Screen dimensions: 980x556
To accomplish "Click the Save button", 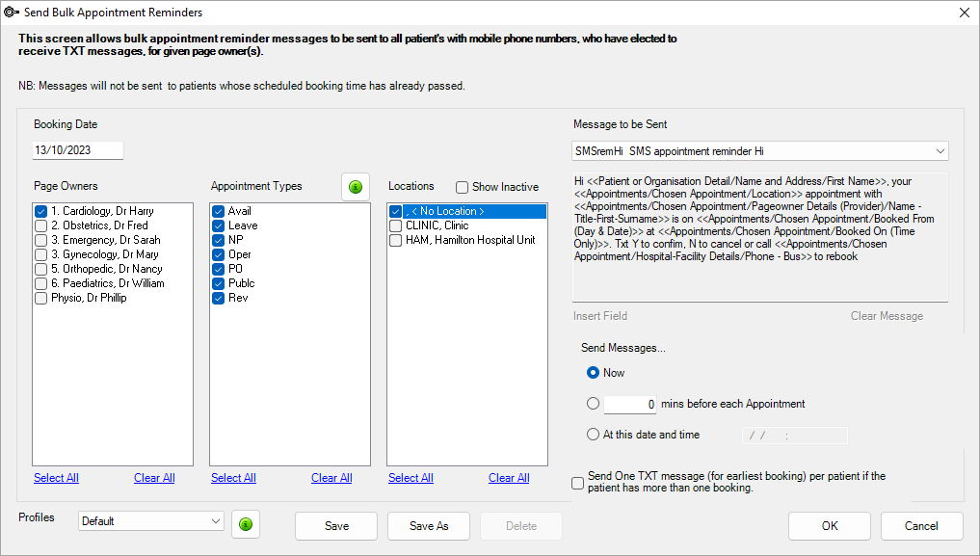I will point(336,526).
